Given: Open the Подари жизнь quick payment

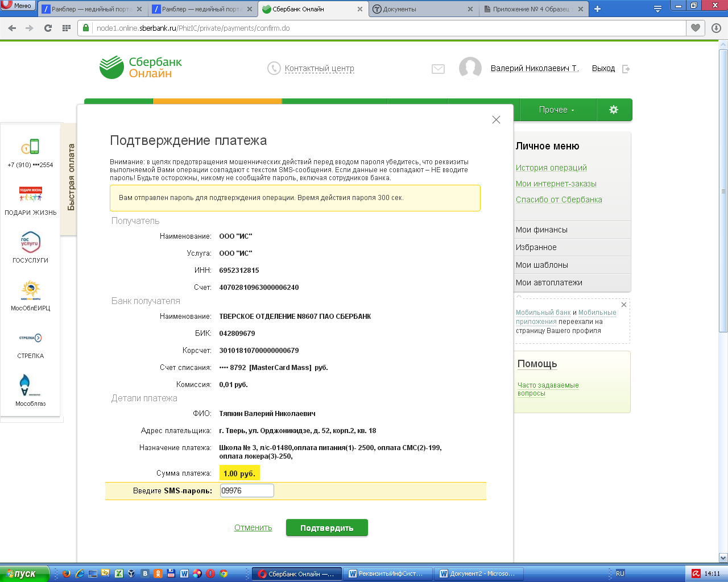Looking at the screenshot, I should click(31, 194).
